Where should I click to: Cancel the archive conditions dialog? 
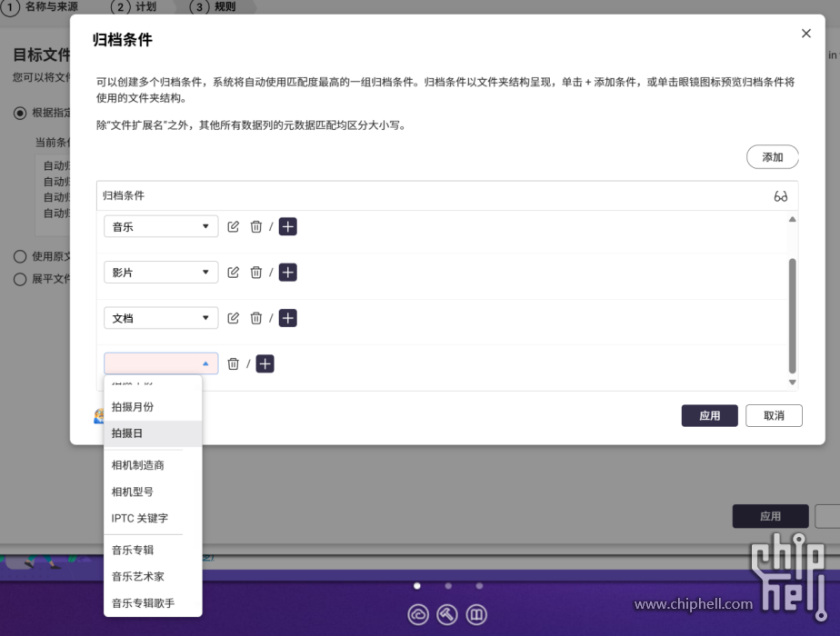pyautogui.click(x=774, y=415)
